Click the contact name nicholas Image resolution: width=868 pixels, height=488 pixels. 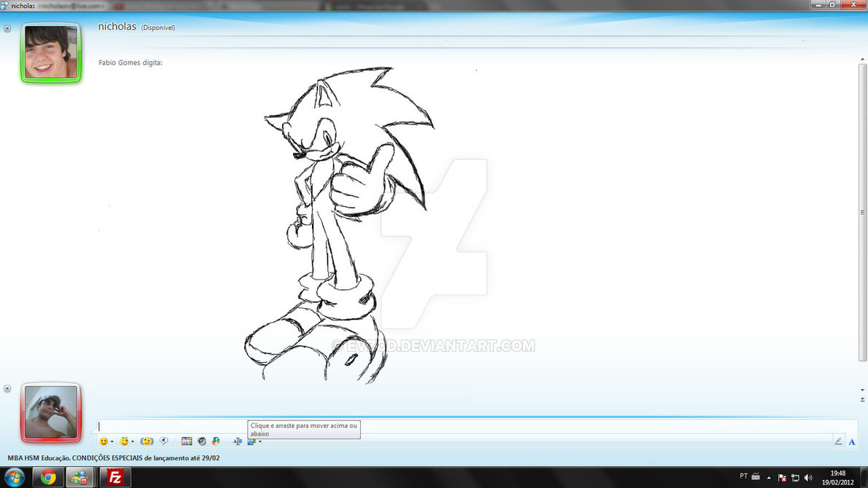coord(118,27)
